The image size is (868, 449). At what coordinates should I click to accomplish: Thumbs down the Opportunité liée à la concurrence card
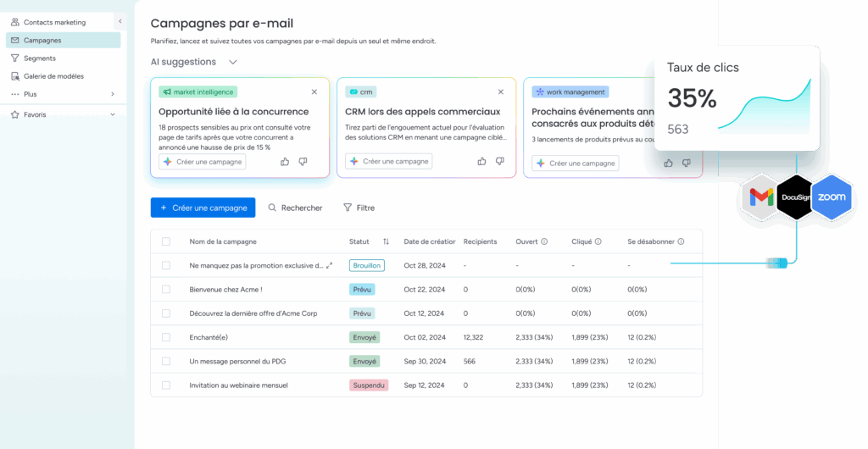point(303,162)
